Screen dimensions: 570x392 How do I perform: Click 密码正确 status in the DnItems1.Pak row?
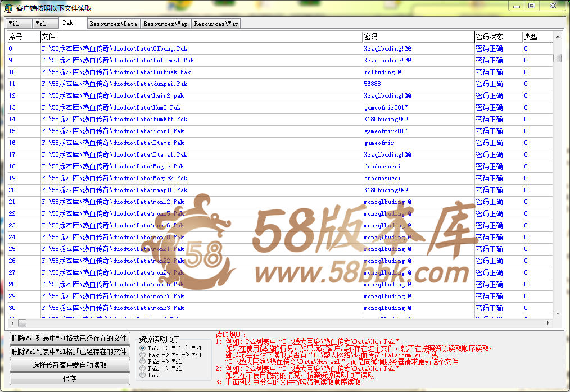point(489,60)
